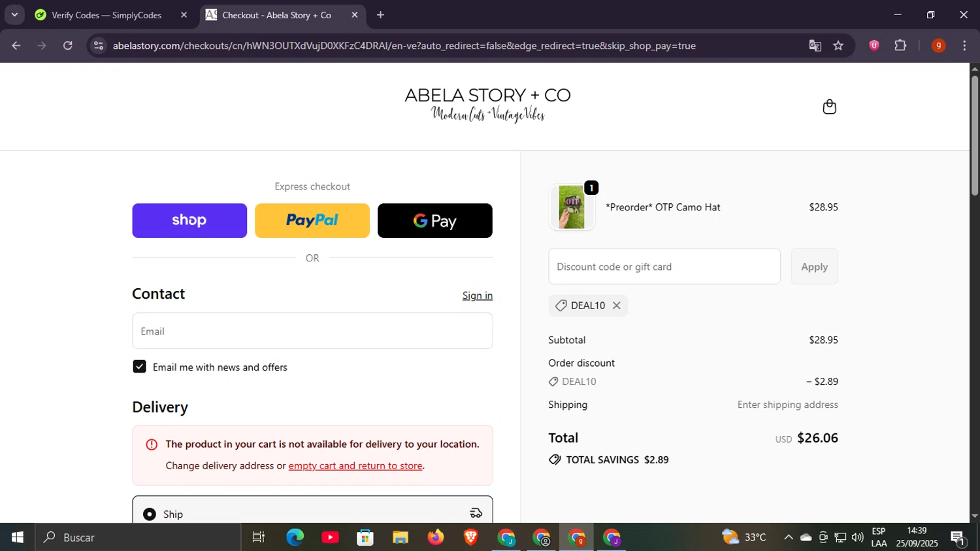Open the shopping bag cart icon
Screen dimensions: 980x551
click(x=829, y=107)
